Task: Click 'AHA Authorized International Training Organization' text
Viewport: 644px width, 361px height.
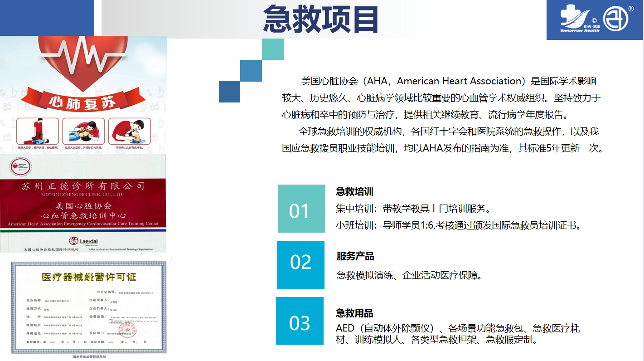Action: (121, 249)
